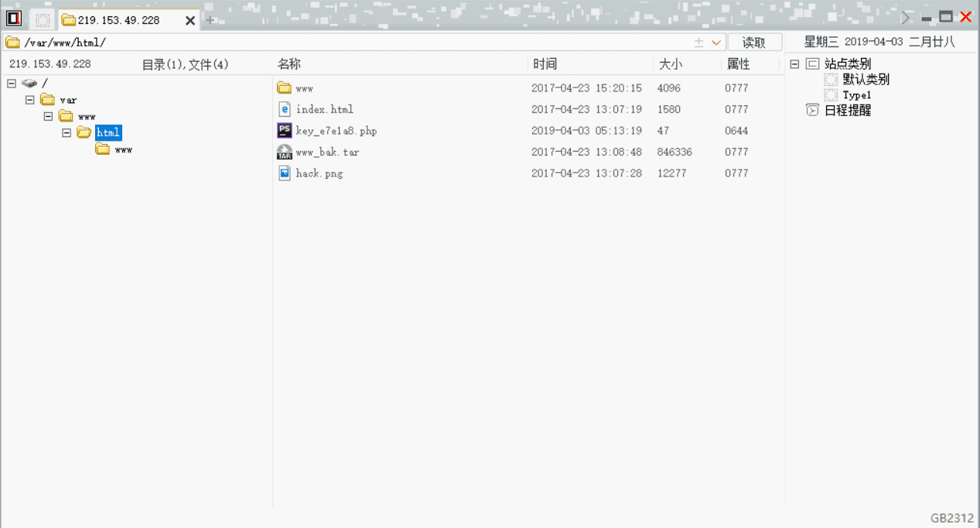Click the plus-minus icon in path bar

(698, 43)
